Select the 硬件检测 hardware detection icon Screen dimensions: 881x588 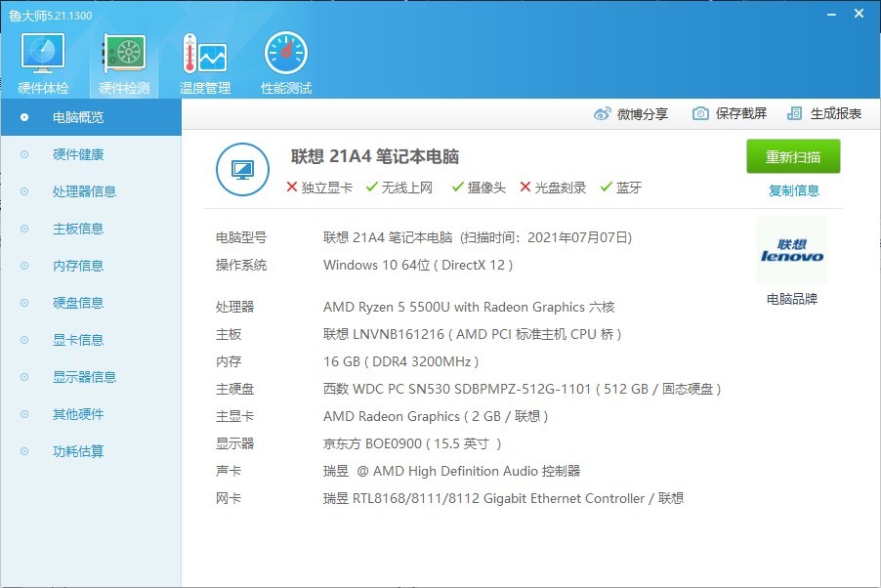(x=124, y=54)
